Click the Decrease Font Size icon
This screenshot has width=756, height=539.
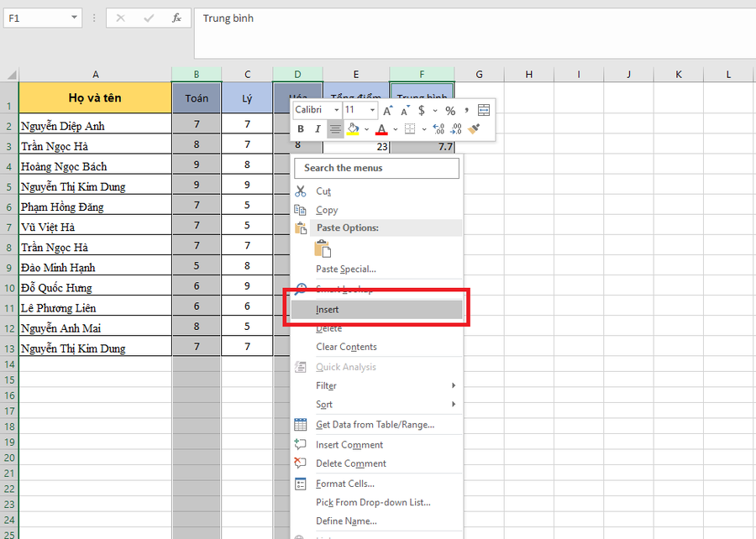click(x=405, y=111)
